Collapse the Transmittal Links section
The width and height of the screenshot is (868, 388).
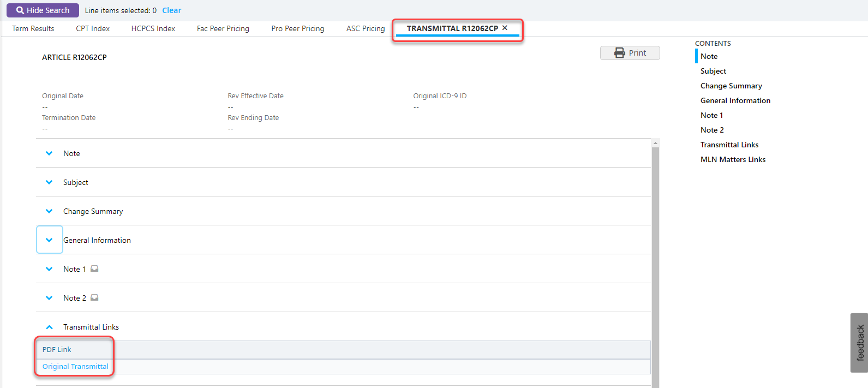click(x=49, y=327)
